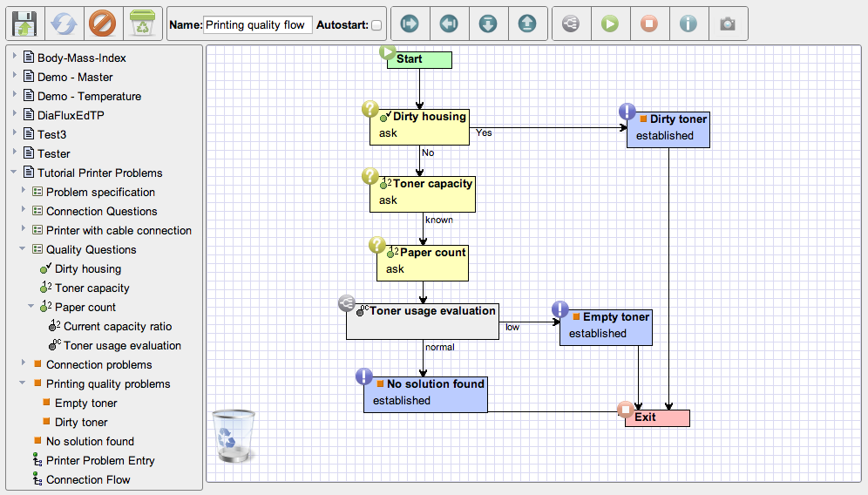The height and width of the screenshot is (495, 868).
Task: Collapse the Paper count tree node
Action: (31, 306)
